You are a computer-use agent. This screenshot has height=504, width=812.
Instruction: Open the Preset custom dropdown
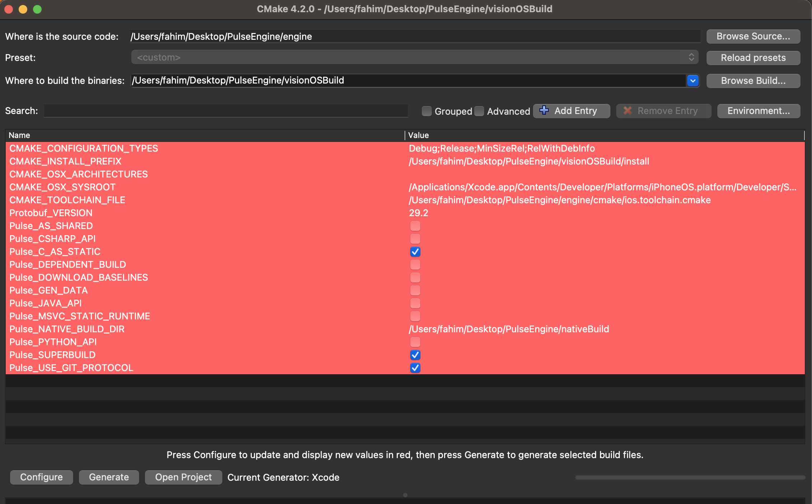click(x=414, y=57)
